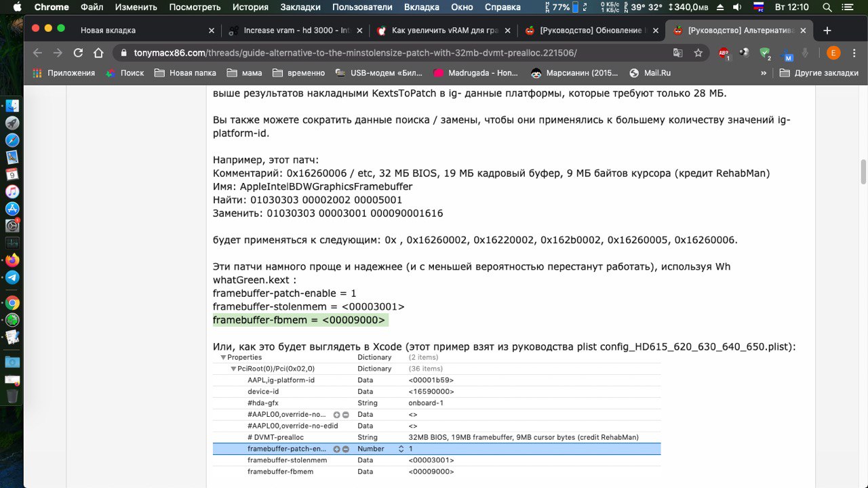
Task: Click the framebuffer-patch-enable = 1 line
Action: (x=285, y=293)
